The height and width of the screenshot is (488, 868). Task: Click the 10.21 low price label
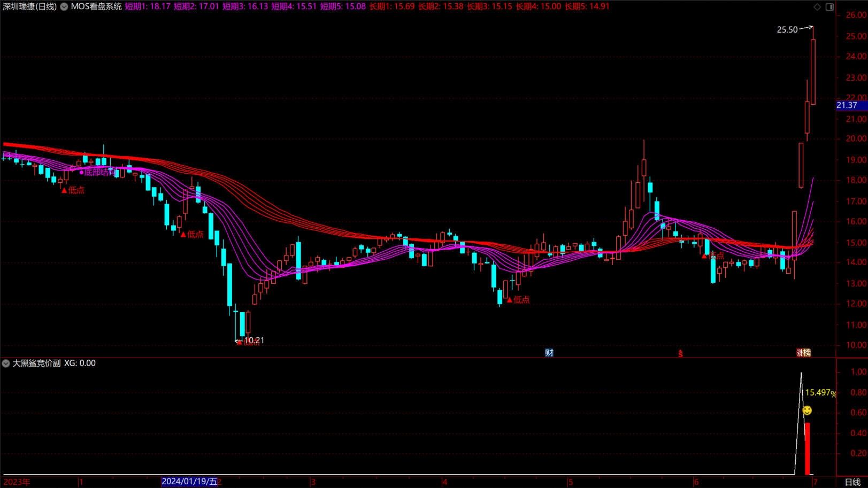254,340
